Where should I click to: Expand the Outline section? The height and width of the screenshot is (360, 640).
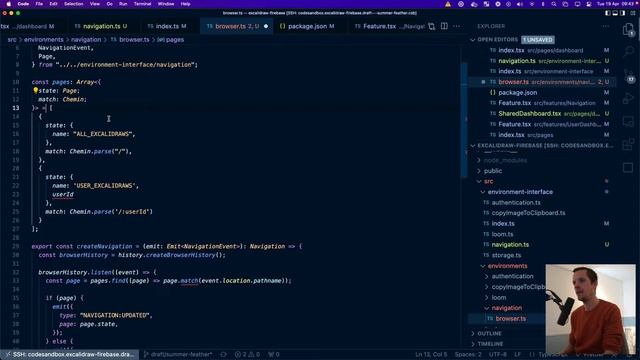489,333
